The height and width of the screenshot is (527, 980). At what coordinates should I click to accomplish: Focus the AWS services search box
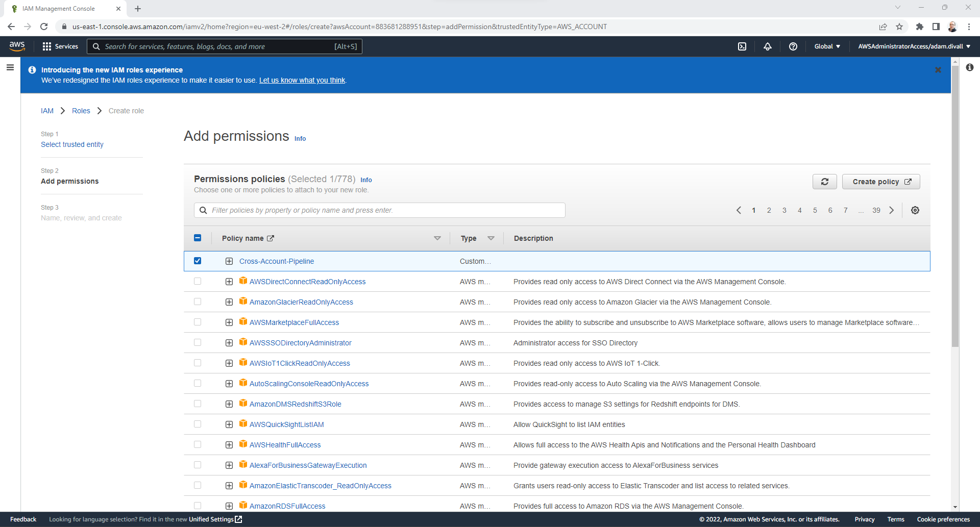point(225,46)
